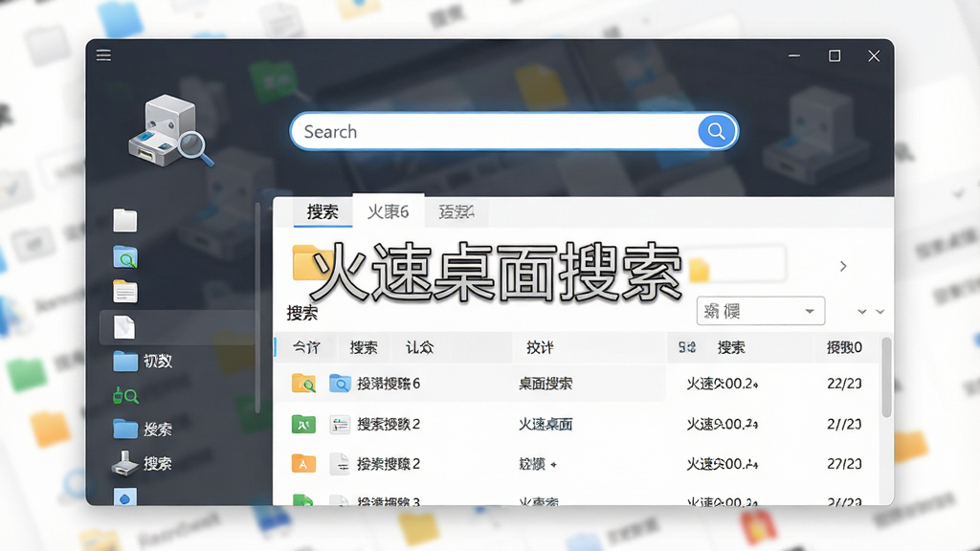
Task: Sort by the 今许 column header
Action: coord(306,347)
